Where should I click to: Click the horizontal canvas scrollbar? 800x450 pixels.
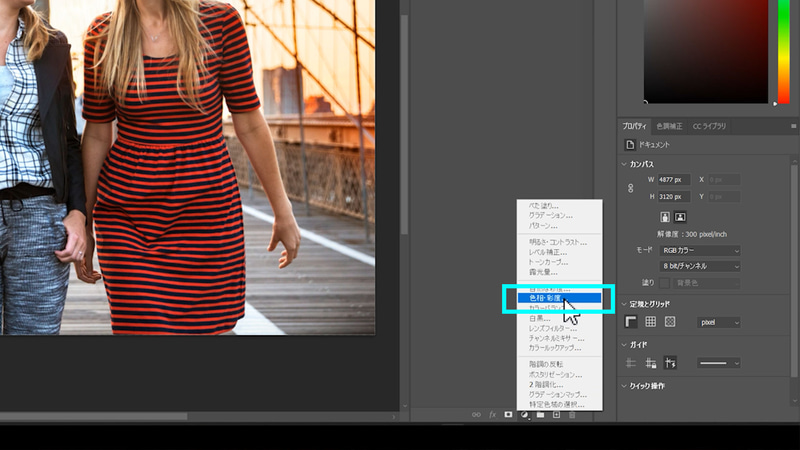click(x=93, y=417)
